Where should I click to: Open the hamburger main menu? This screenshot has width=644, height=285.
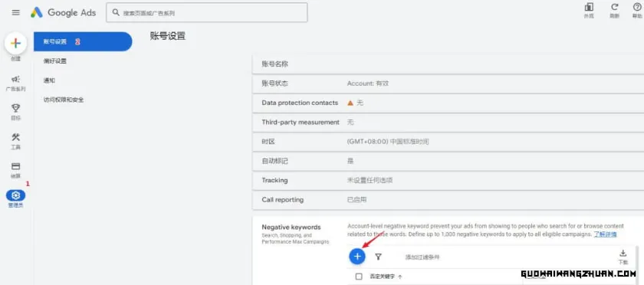[16, 13]
